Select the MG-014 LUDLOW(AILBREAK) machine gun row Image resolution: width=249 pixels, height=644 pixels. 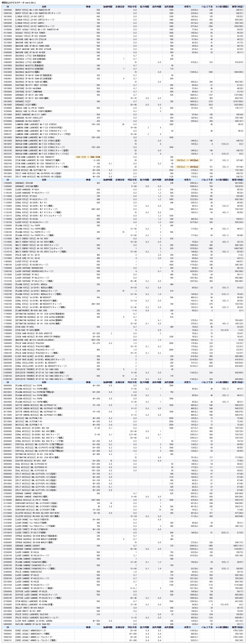(124, 340)
